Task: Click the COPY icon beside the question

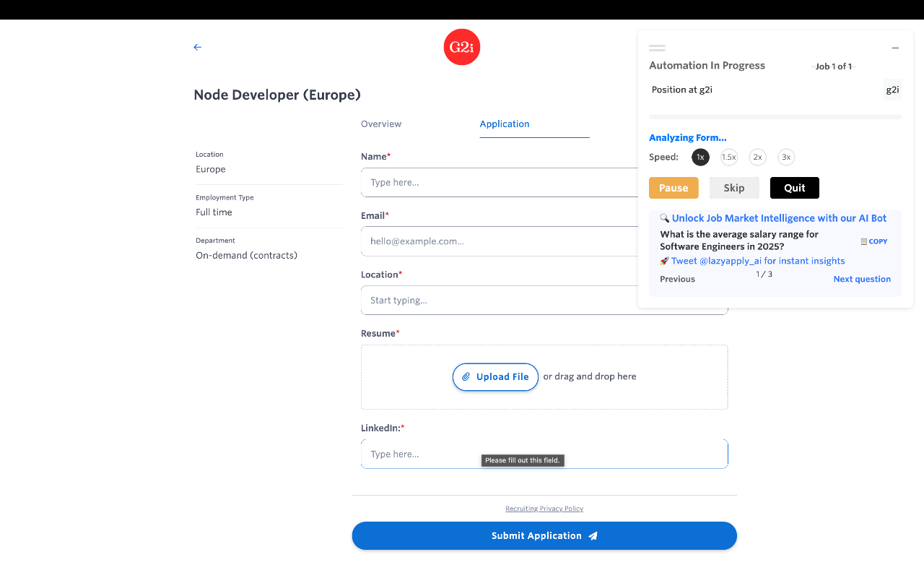Action: click(x=873, y=241)
